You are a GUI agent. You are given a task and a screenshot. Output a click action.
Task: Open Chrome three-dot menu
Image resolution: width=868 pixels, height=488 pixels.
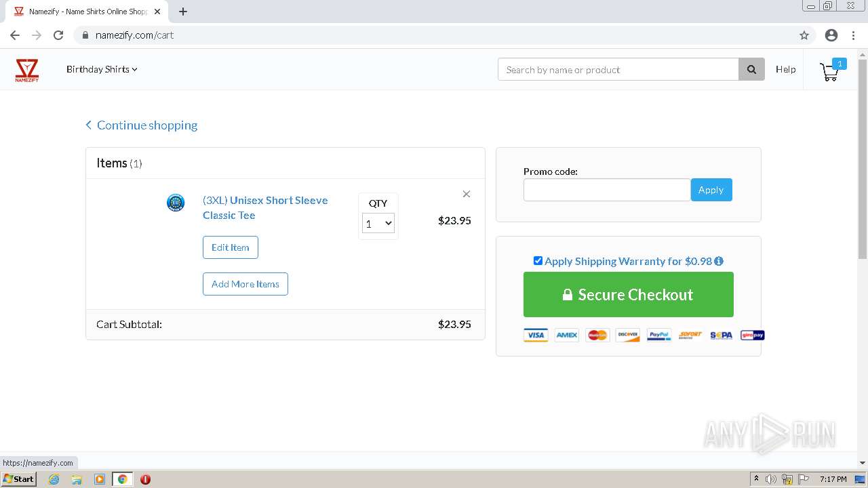pyautogui.click(x=854, y=35)
